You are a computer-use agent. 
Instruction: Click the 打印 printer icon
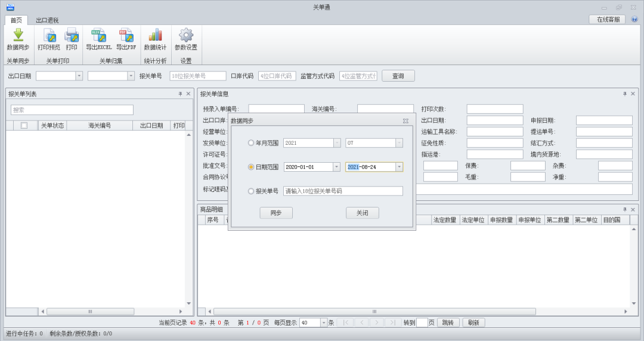(72, 35)
